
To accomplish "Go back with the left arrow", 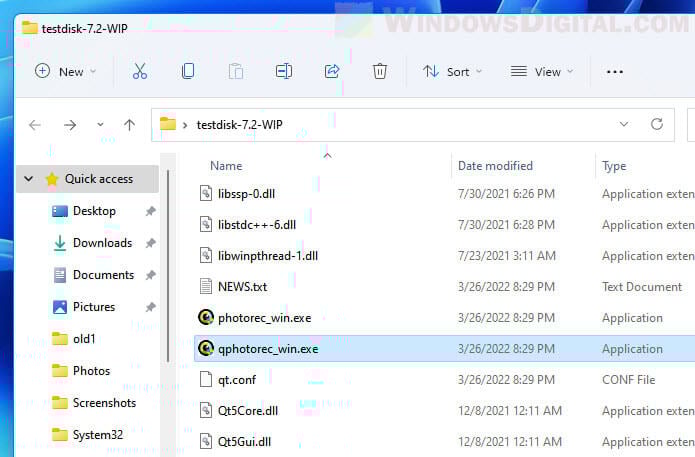I will [x=35, y=125].
